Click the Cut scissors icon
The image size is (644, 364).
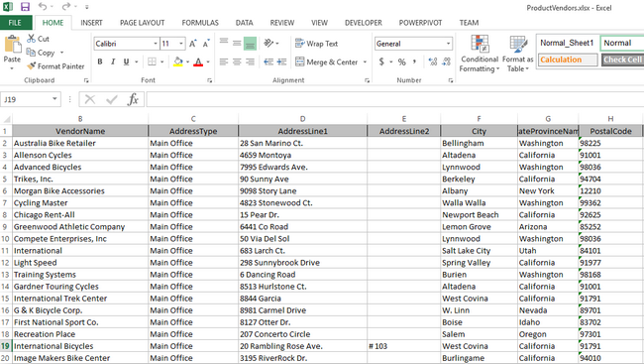[32, 39]
